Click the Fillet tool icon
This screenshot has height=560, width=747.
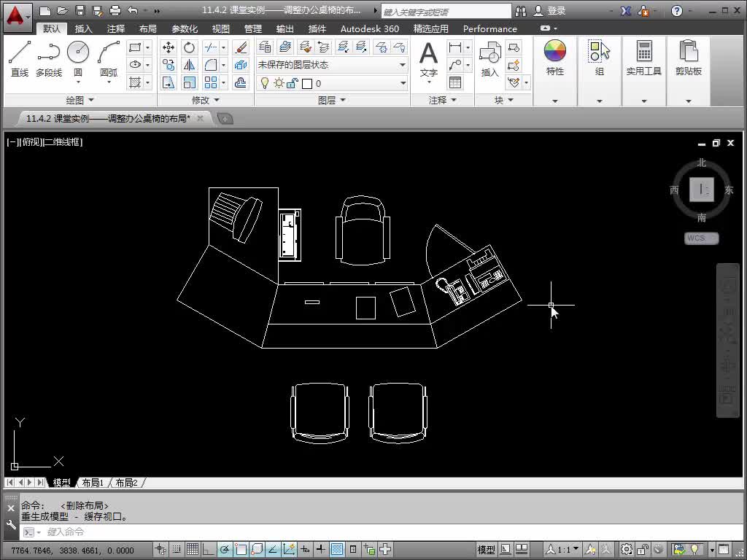[x=210, y=65]
